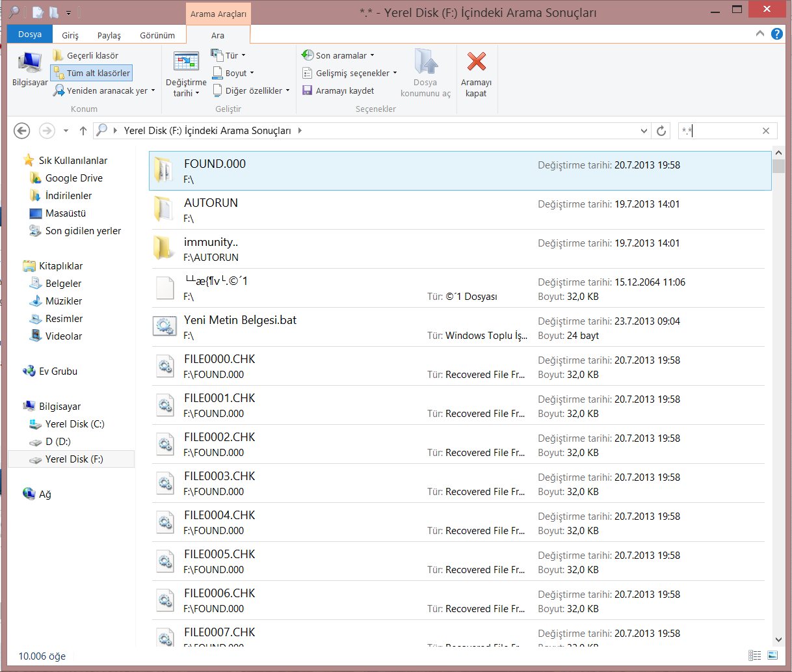Go back with the Back arrow
792x672 pixels.
click(x=22, y=131)
